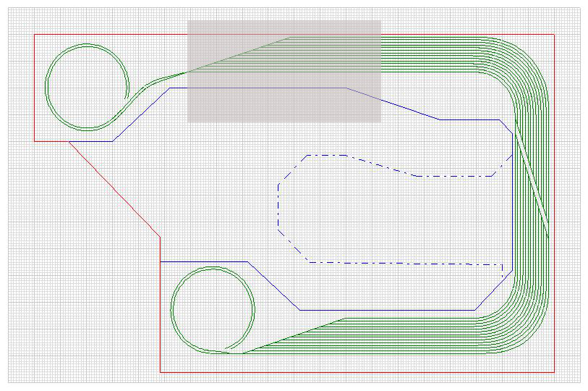Click the upper-left circular track loop

click(x=46, y=87)
